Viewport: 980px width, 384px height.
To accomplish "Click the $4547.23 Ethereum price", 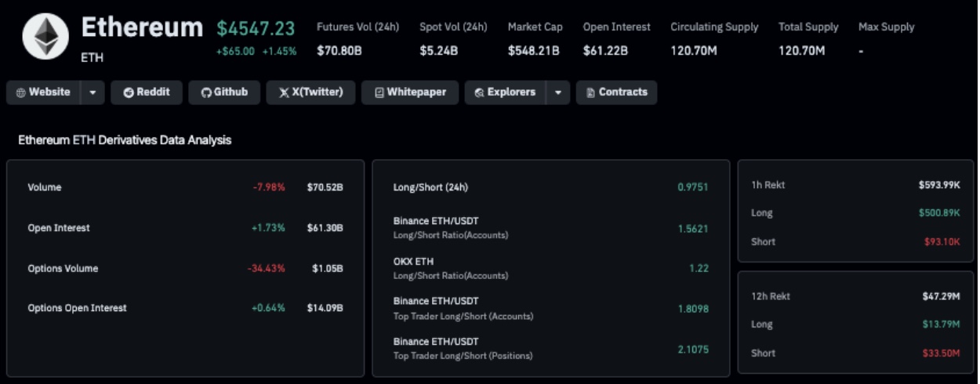I will [x=256, y=29].
